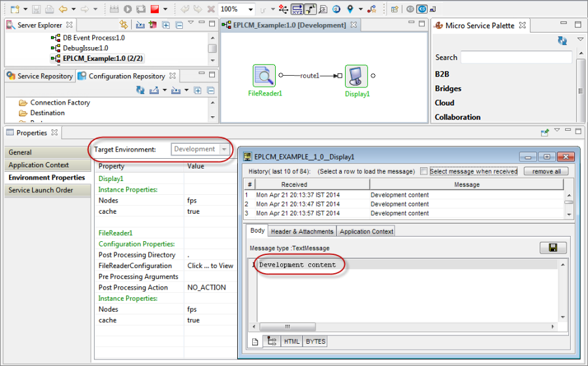Click the red stop button in toolbar
The height and width of the screenshot is (366, 588).
click(154, 9)
